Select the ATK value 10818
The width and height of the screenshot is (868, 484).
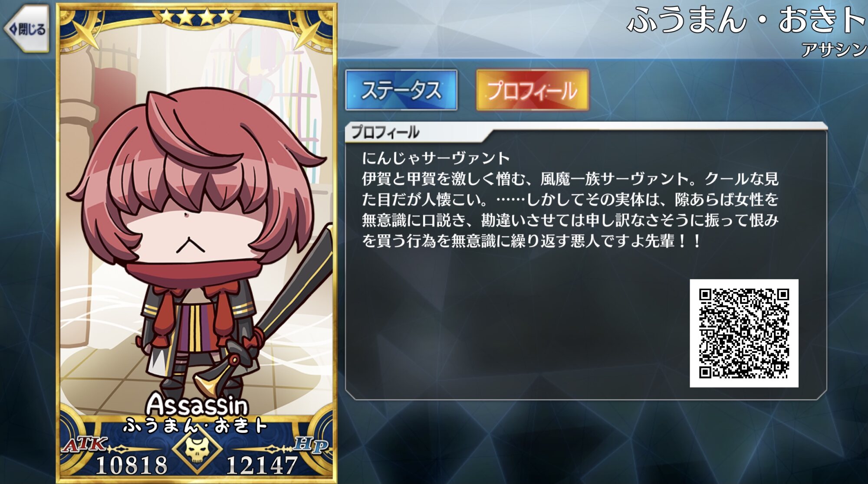coord(132,465)
